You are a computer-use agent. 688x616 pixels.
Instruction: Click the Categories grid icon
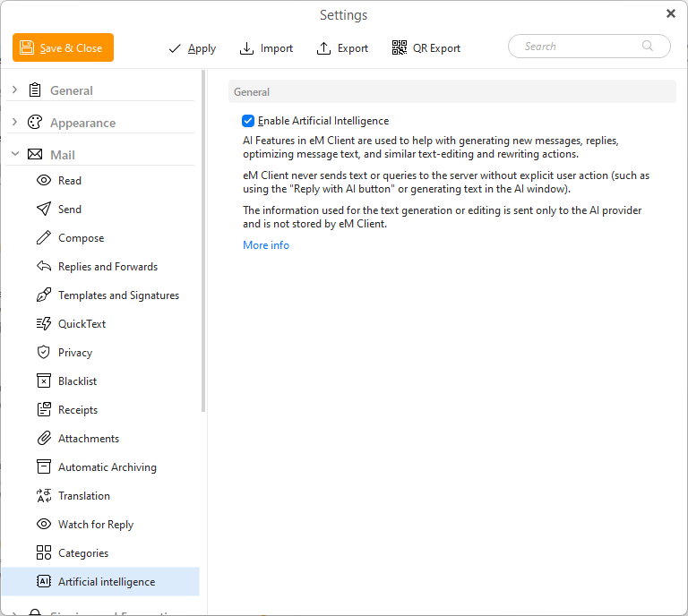(43, 553)
